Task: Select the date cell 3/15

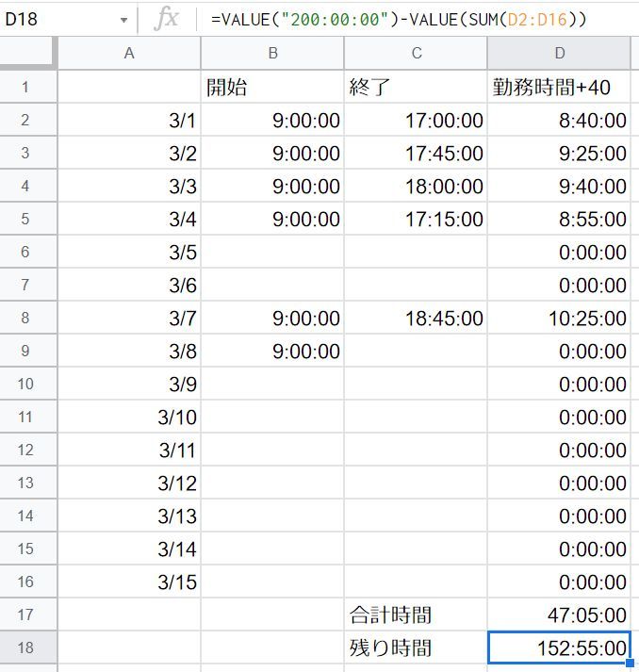Action: pyautogui.click(x=129, y=582)
